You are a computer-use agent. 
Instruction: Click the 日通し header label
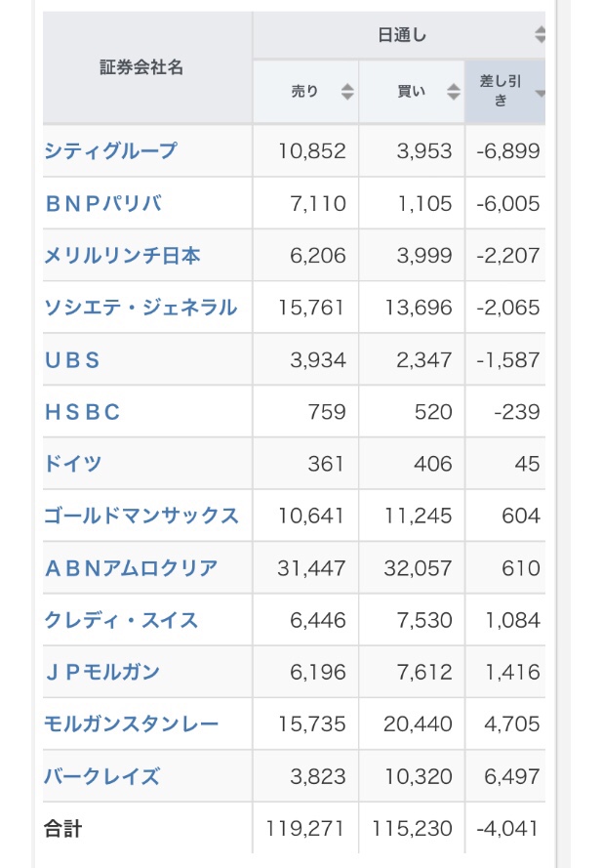point(402,36)
